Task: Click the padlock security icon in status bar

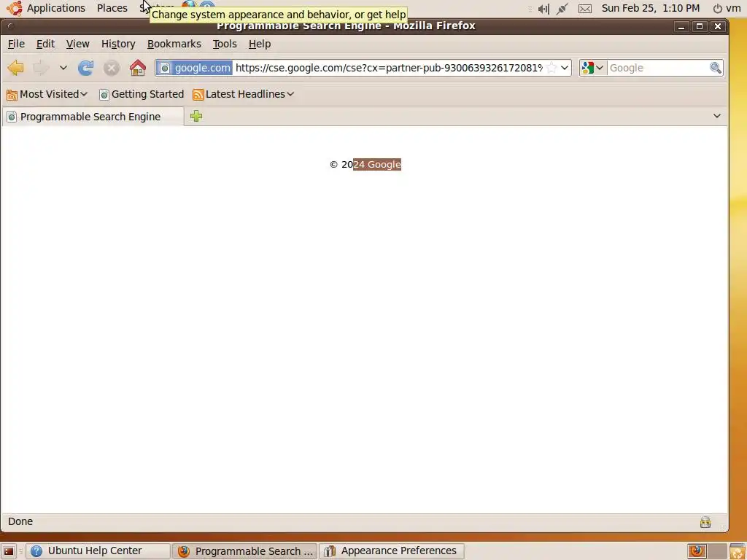Action: (x=705, y=522)
